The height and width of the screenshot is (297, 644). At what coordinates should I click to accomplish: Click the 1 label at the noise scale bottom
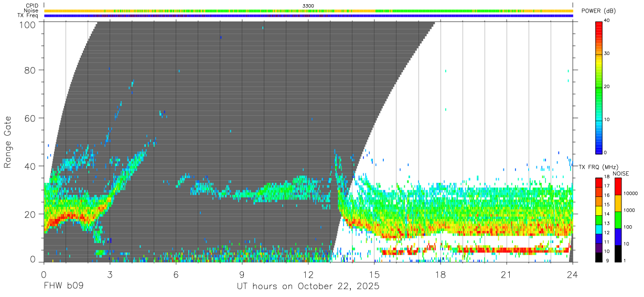click(624, 261)
